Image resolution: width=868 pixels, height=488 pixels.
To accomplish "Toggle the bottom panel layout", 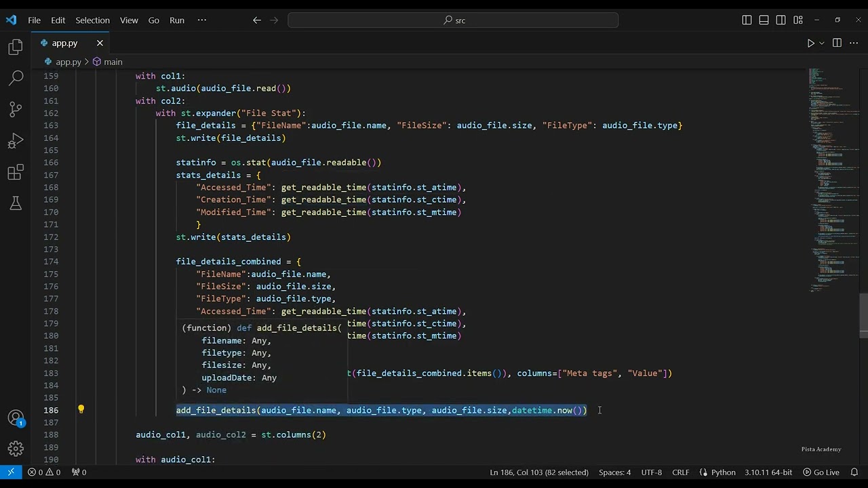I will pyautogui.click(x=764, y=20).
